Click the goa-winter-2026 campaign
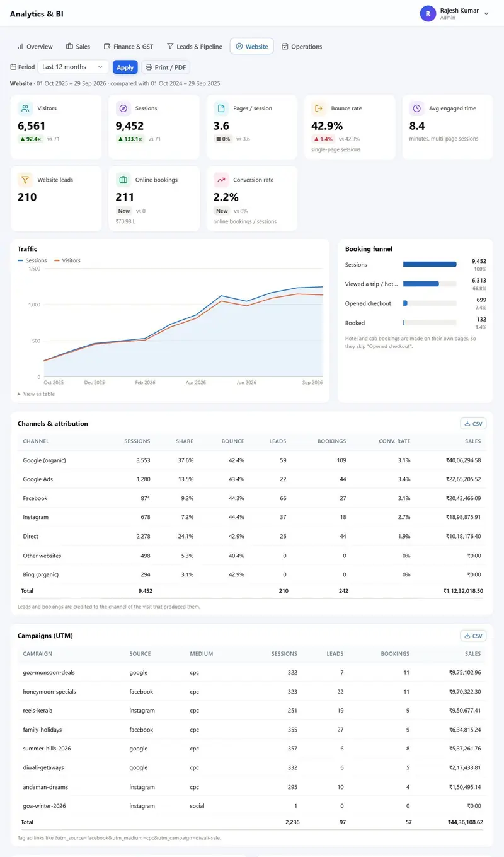 (x=44, y=806)
